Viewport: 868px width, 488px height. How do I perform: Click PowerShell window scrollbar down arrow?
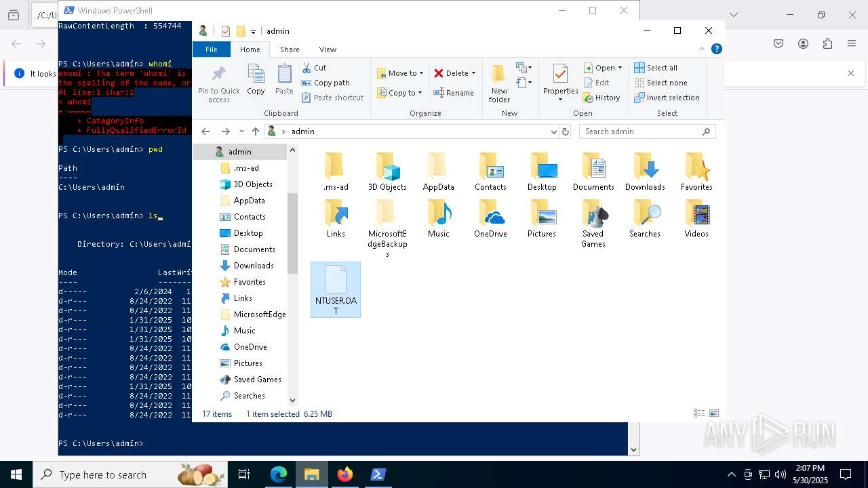[x=634, y=449]
